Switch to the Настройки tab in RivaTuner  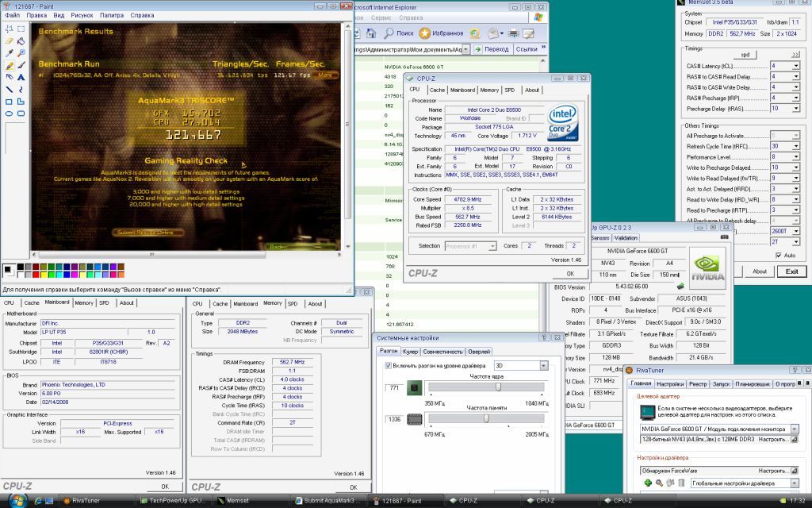click(670, 384)
